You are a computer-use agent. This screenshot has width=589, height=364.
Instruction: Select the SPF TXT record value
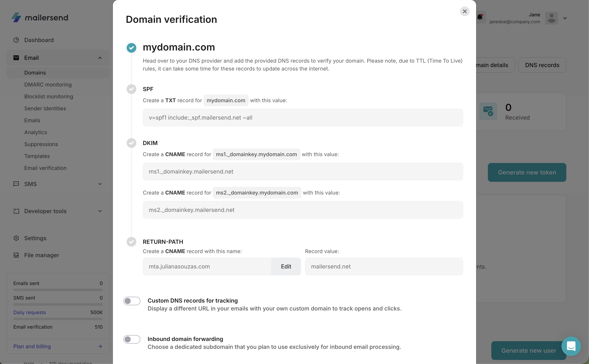tap(303, 118)
